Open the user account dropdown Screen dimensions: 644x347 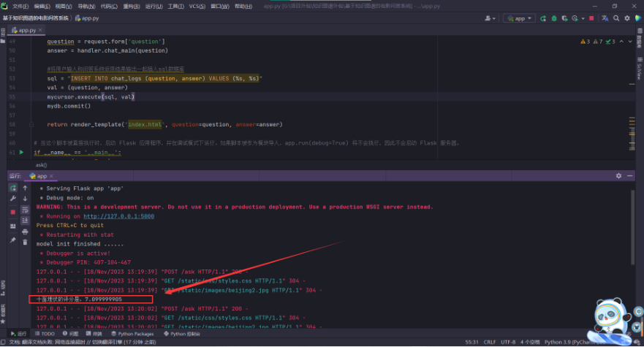490,18
